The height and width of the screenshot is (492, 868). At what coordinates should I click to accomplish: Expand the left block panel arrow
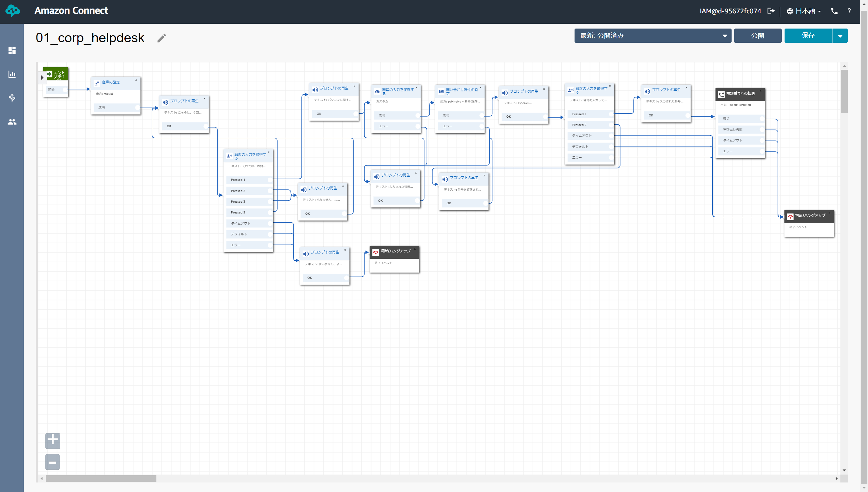pos(42,77)
